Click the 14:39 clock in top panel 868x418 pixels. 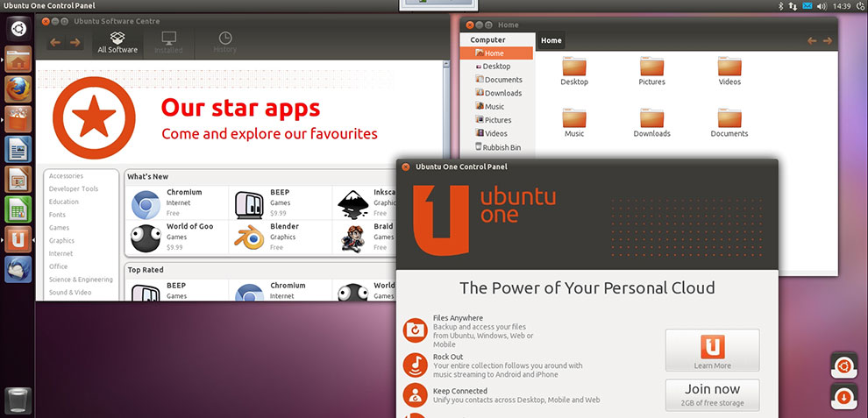pyautogui.click(x=841, y=6)
